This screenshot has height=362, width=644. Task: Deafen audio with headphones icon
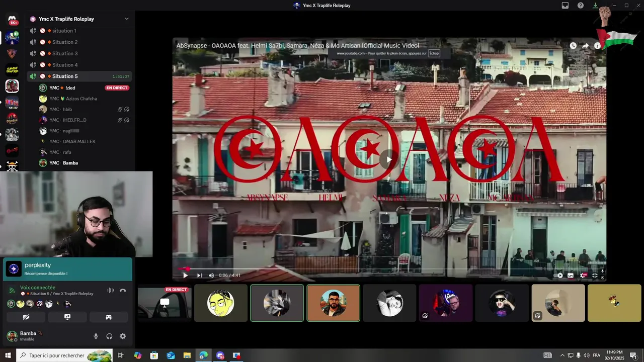click(x=109, y=336)
